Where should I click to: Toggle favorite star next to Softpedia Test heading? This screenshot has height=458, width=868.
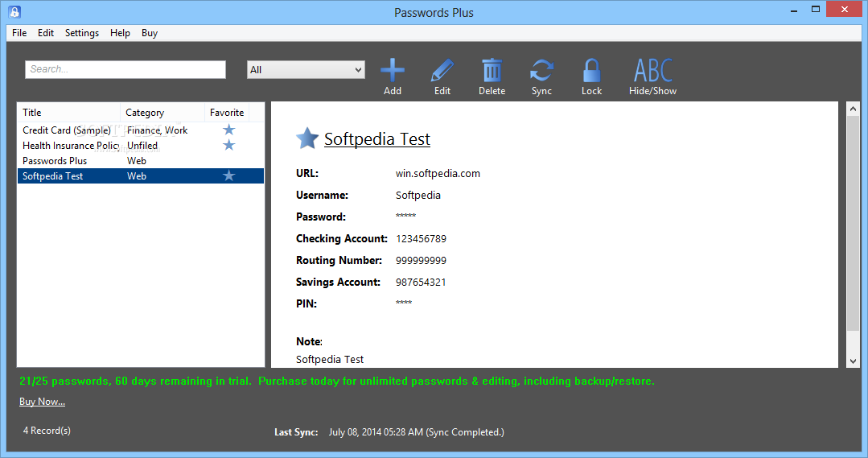(x=307, y=138)
